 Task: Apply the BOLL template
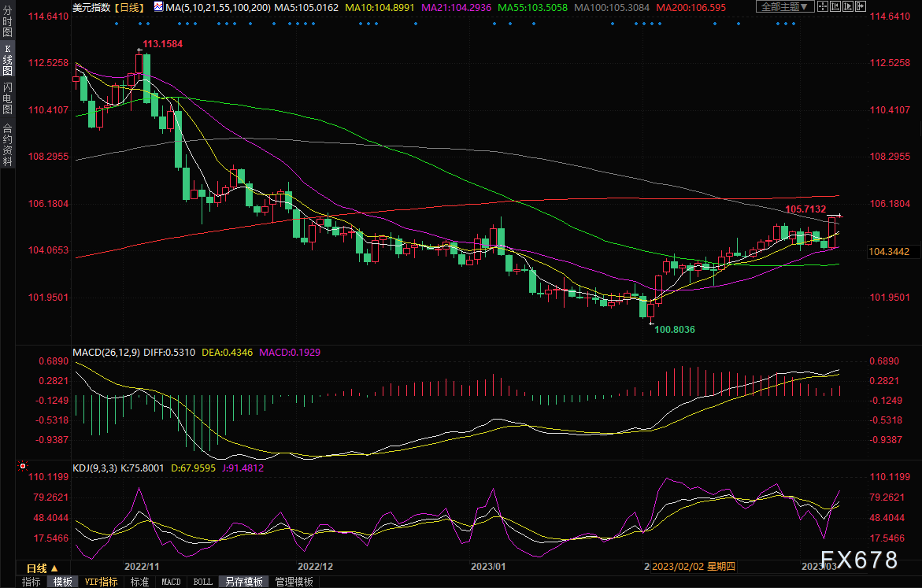[x=202, y=582]
